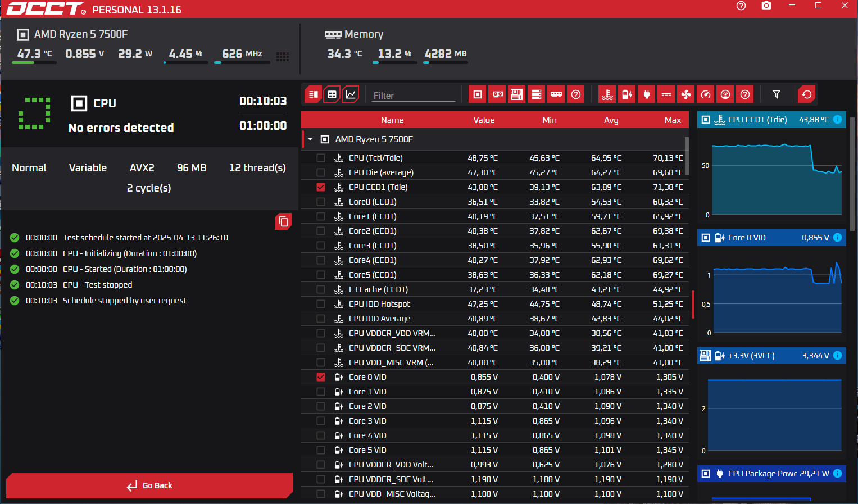Show info for CPU Package Power graph
The height and width of the screenshot is (504, 858).
[x=837, y=474]
